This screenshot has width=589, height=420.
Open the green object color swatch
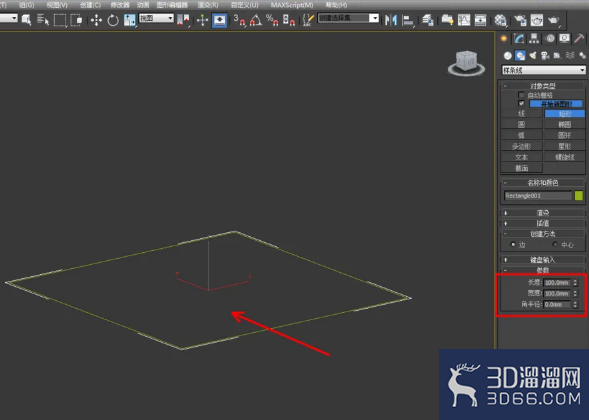coord(579,196)
